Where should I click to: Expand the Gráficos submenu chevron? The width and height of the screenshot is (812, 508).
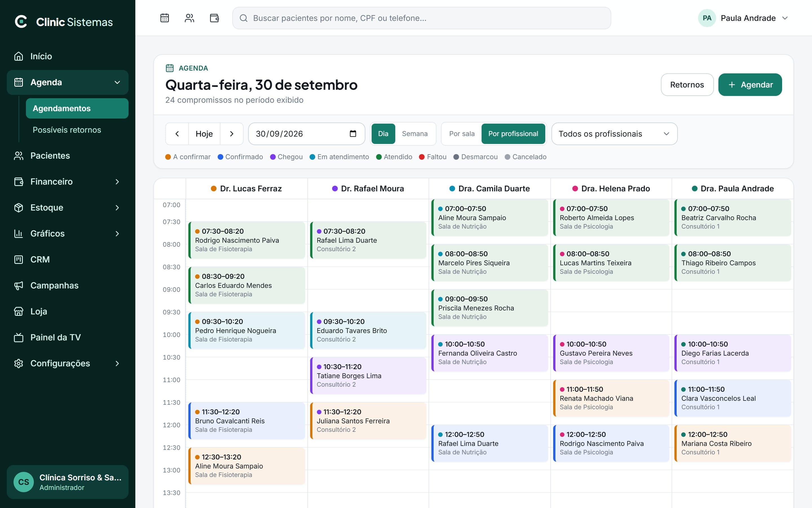tap(117, 233)
